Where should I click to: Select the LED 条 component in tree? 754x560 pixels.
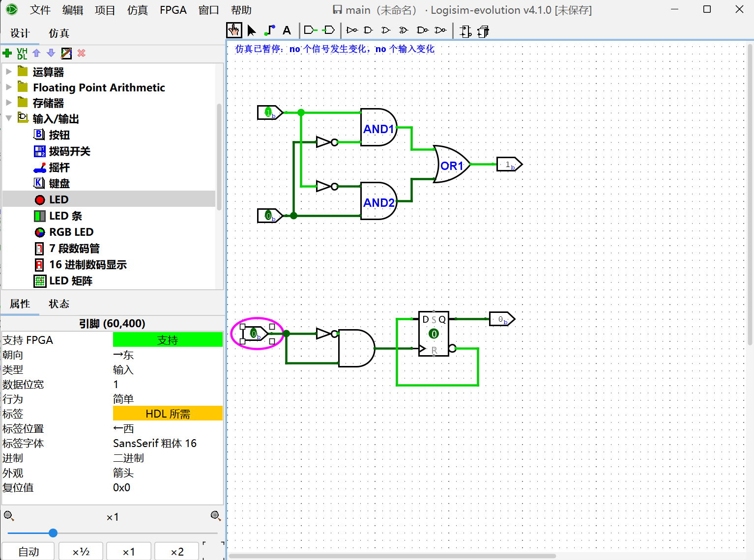65,216
